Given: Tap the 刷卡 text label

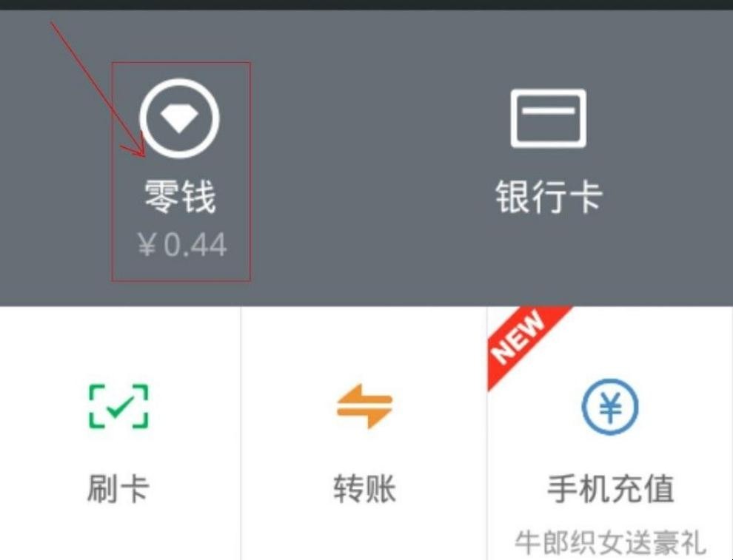Looking at the screenshot, I should (x=118, y=488).
